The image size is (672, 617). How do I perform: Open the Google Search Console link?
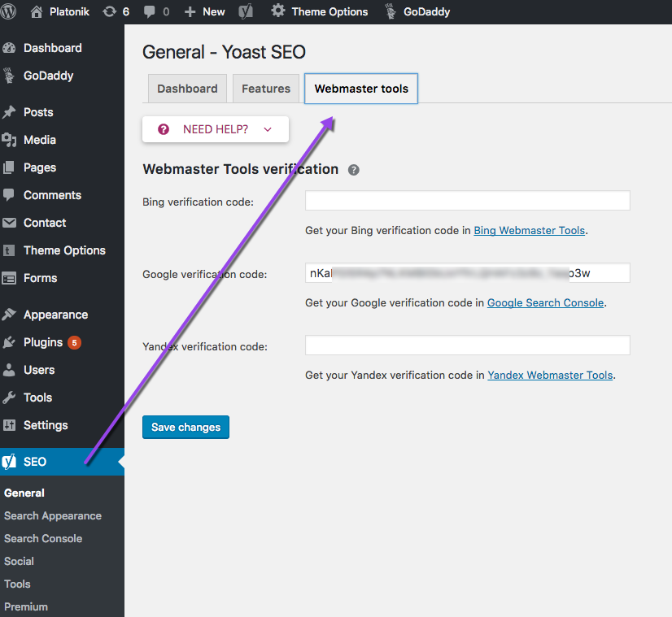(545, 302)
